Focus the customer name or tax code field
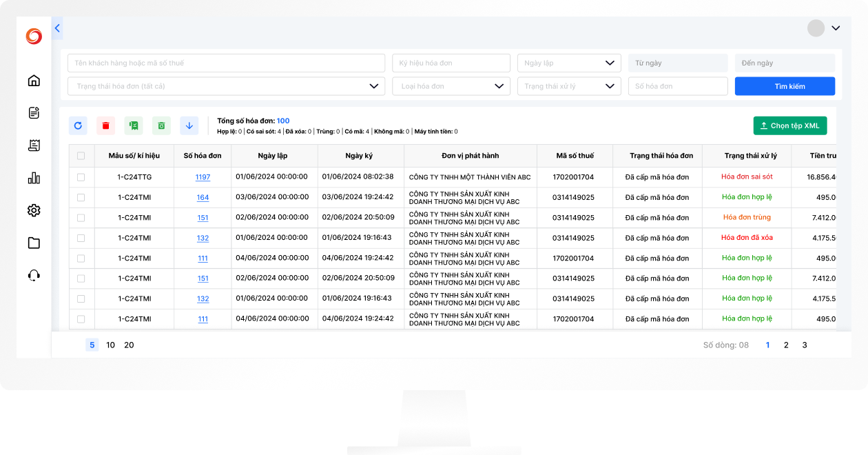The width and height of the screenshot is (868, 455). click(226, 63)
